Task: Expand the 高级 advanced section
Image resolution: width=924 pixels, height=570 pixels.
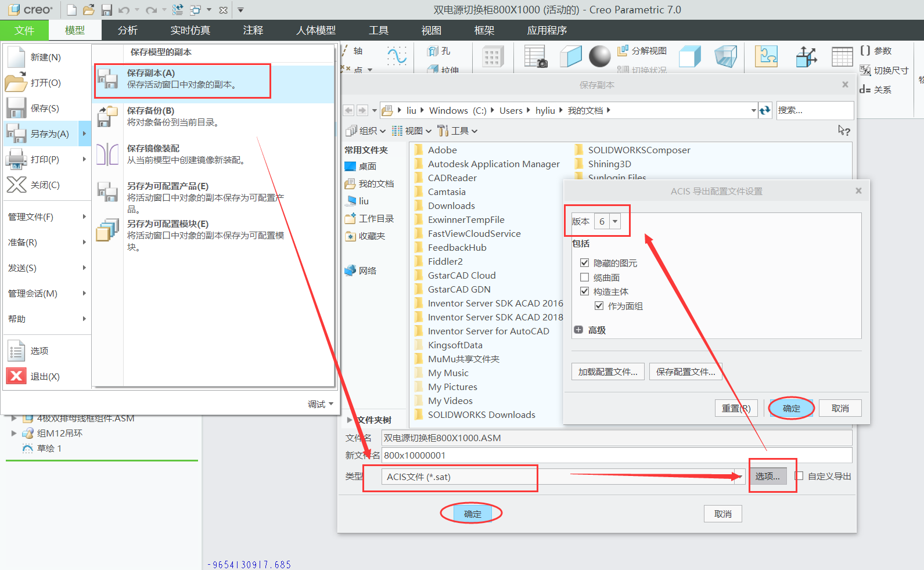Action: coord(578,330)
